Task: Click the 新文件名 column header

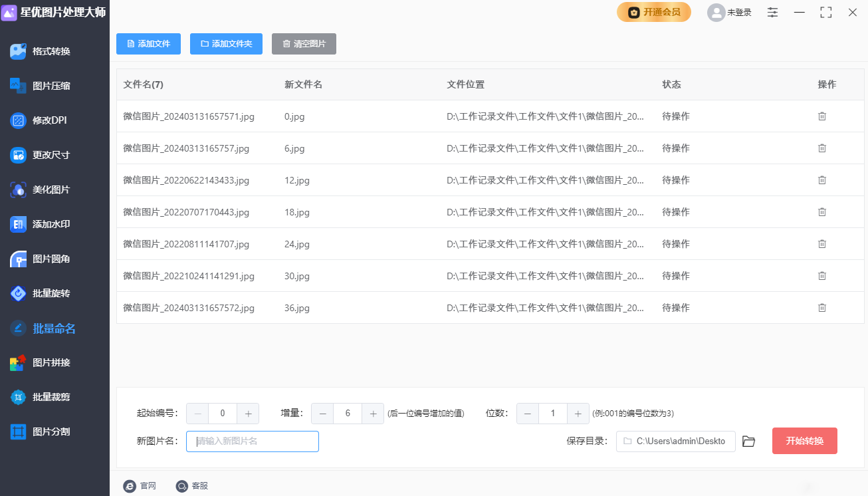Action: point(304,84)
